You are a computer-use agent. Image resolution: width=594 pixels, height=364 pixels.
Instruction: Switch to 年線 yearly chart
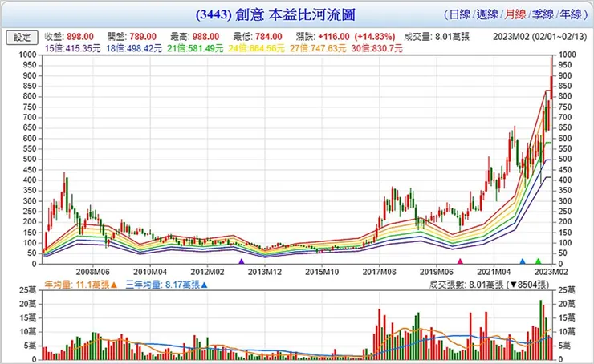click(x=571, y=14)
